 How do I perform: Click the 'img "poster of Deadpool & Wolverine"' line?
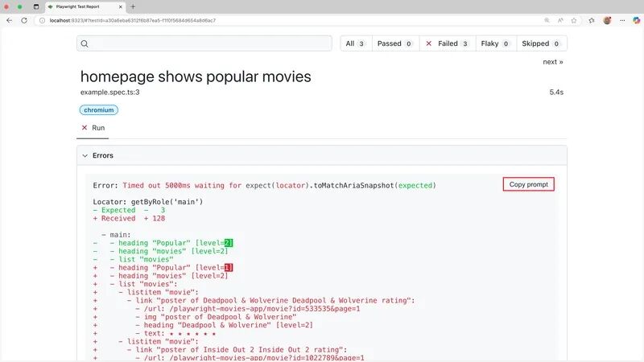216,317
